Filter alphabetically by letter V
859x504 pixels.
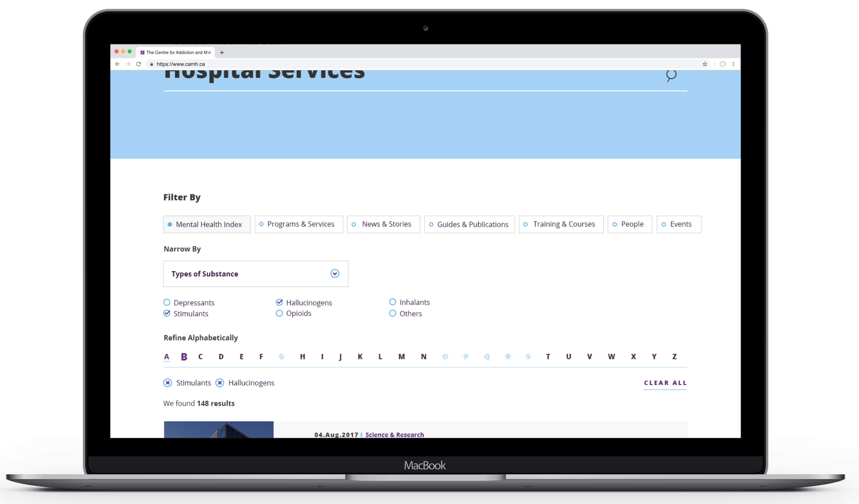tap(589, 357)
